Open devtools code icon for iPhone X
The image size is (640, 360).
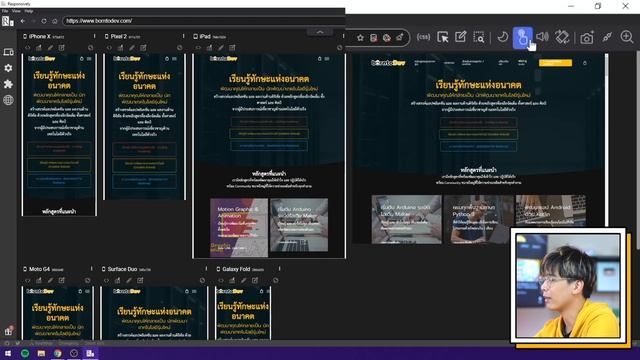(x=28, y=48)
